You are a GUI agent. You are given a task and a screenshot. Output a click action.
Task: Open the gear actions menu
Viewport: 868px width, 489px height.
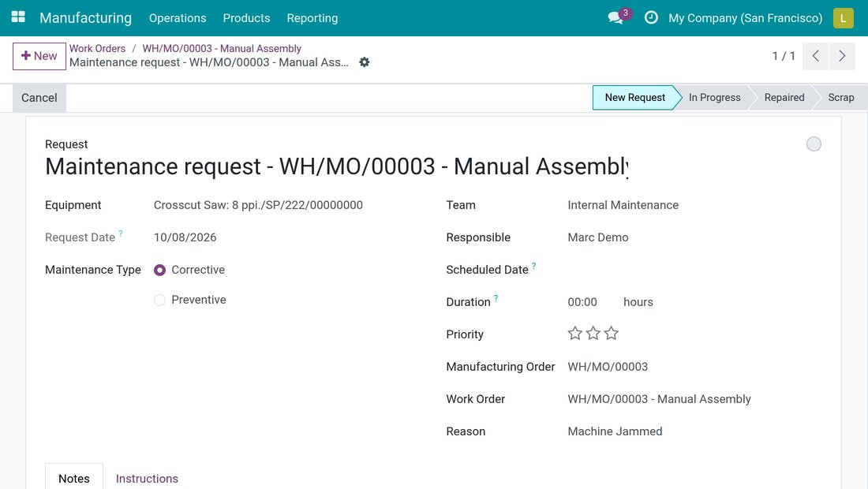[365, 62]
